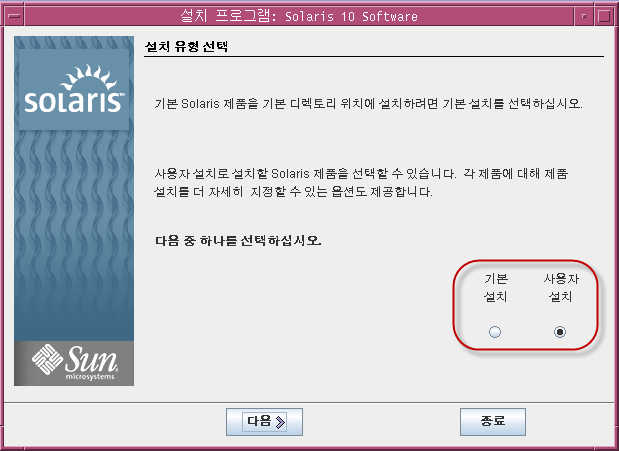
Task: Click the 사용자 설치 label text
Action: 561,287
